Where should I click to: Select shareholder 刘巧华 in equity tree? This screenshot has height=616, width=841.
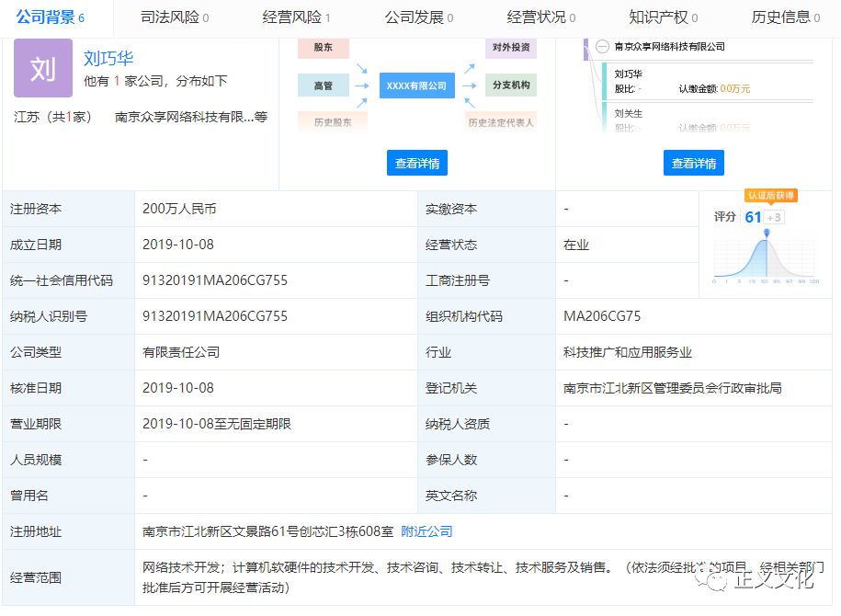coord(628,74)
